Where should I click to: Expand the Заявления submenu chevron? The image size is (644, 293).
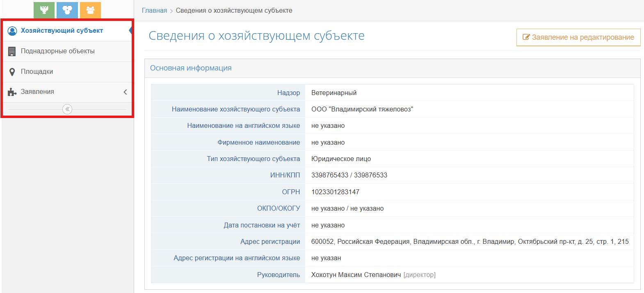coord(125,92)
